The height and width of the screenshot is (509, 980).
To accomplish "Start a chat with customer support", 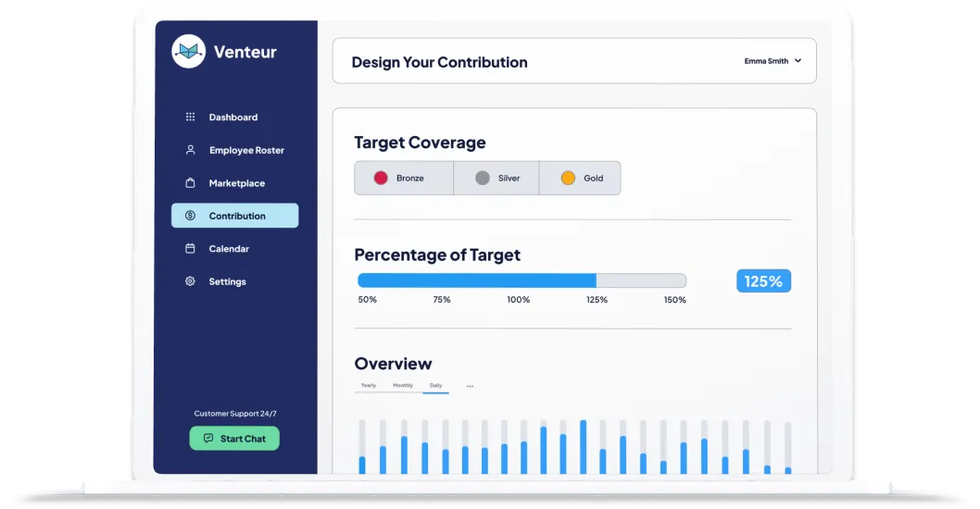I will tap(234, 439).
